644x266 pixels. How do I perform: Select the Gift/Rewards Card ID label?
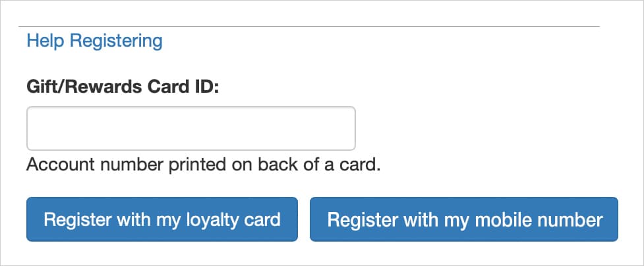[x=123, y=87]
